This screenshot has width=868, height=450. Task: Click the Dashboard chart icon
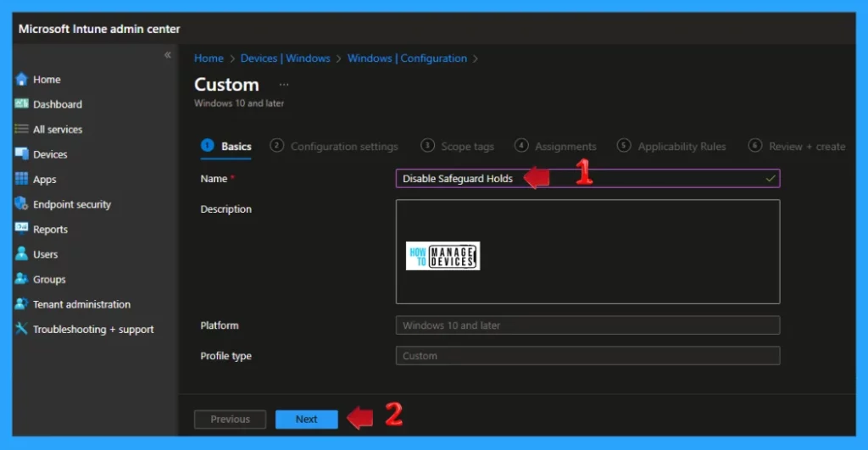click(x=21, y=103)
